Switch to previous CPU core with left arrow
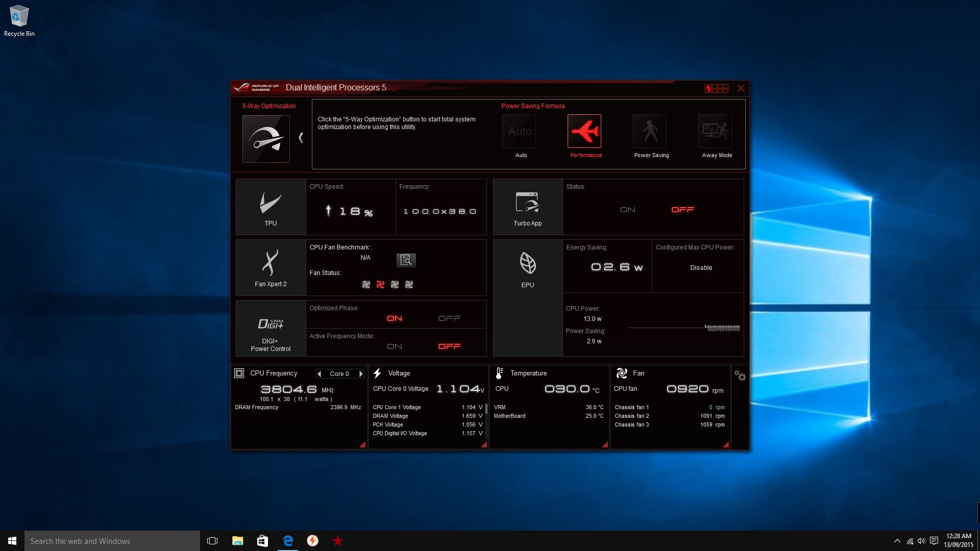Image resolution: width=980 pixels, height=551 pixels. click(x=320, y=374)
